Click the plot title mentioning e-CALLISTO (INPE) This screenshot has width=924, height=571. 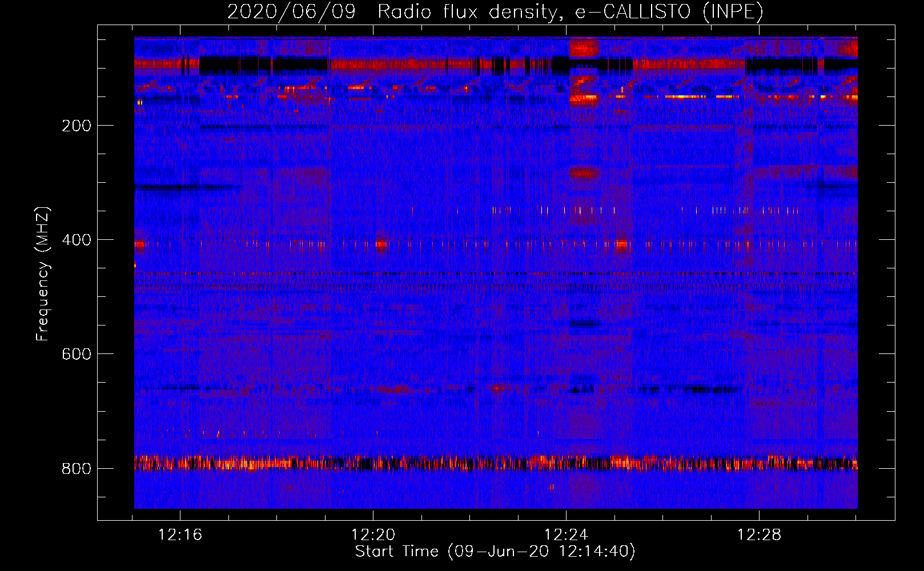tap(495, 11)
